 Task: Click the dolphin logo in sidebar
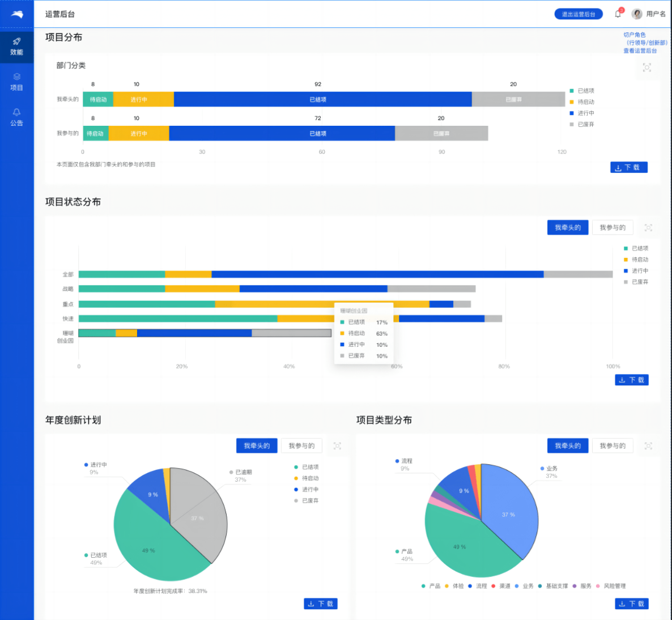click(17, 14)
